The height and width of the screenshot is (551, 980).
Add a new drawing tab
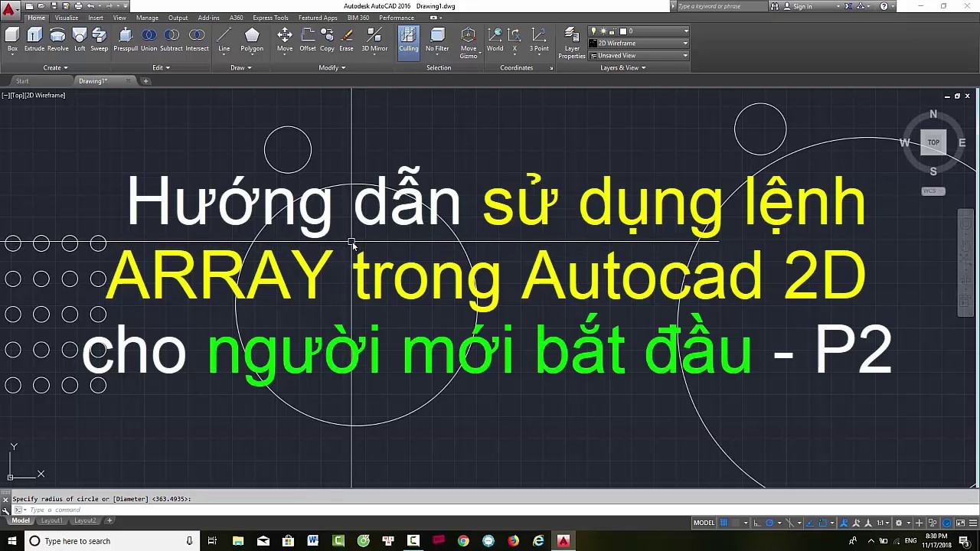pos(145,81)
